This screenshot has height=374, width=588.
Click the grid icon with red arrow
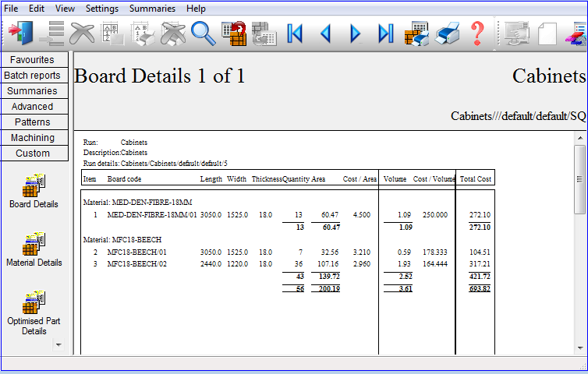(x=234, y=34)
